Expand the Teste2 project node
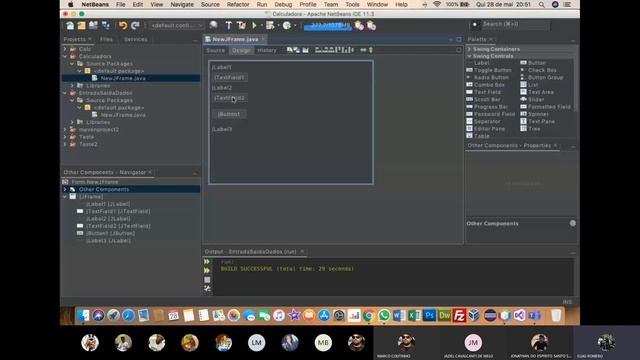This screenshot has width=640, height=360. point(65,144)
